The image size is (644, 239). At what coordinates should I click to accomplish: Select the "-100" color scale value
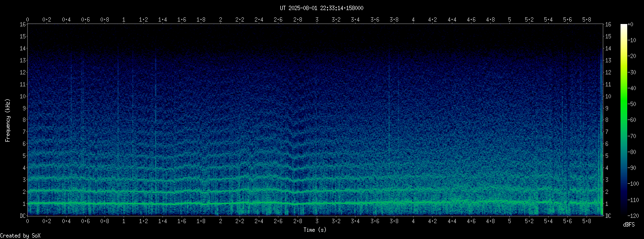coord(633,184)
